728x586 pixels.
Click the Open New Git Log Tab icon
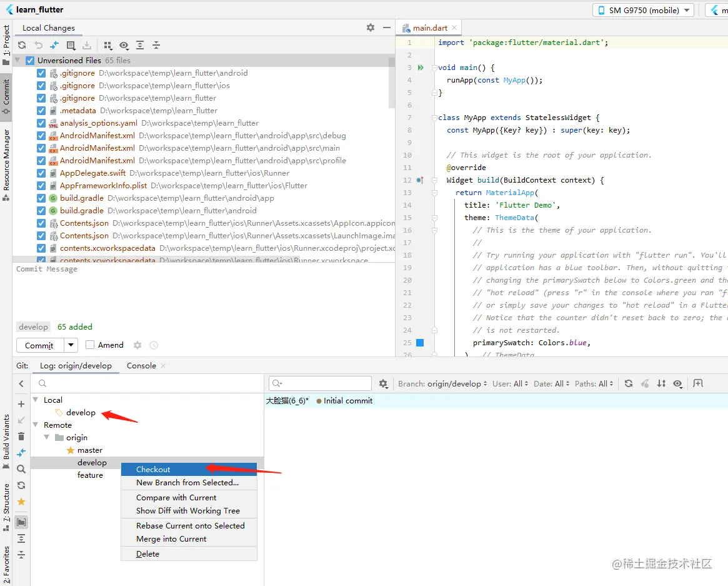[698, 383]
